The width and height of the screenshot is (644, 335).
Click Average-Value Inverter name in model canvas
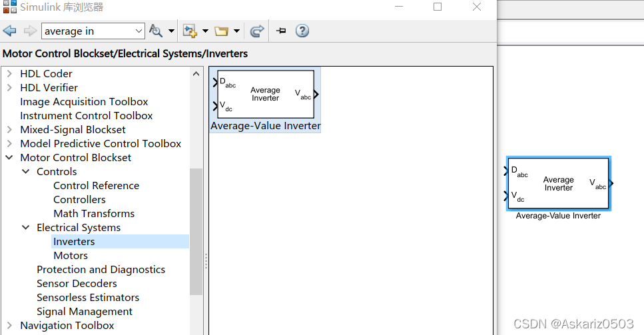pyautogui.click(x=558, y=216)
